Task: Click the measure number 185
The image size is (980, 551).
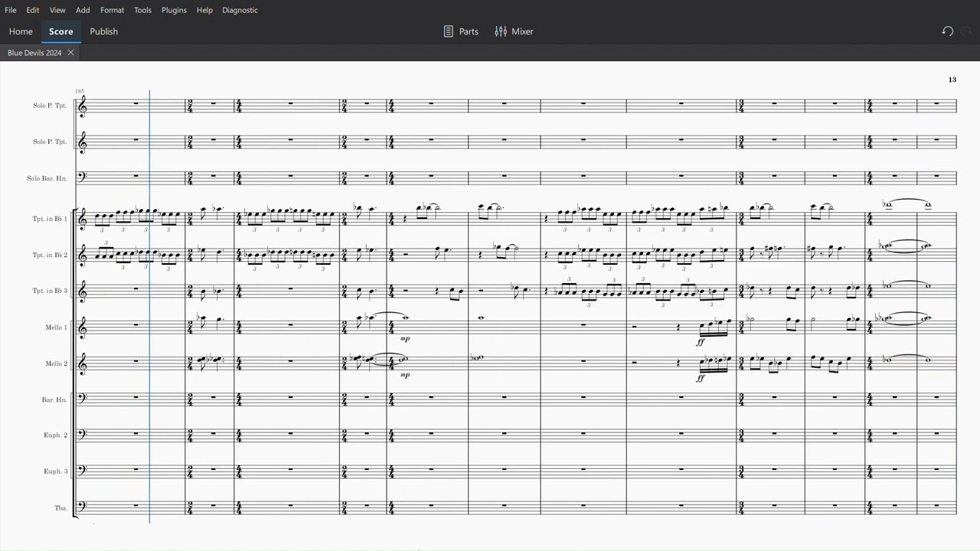Action: tap(80, 91)
